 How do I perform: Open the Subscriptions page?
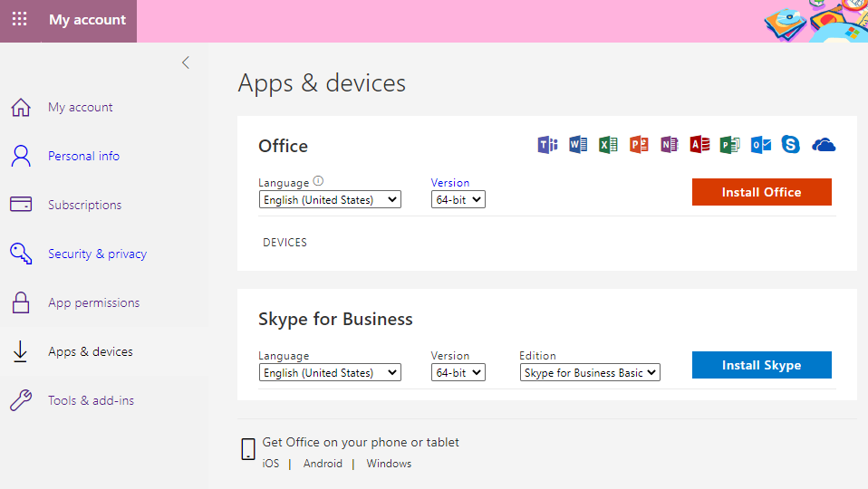pyautogui.click(x=84, y=205)
